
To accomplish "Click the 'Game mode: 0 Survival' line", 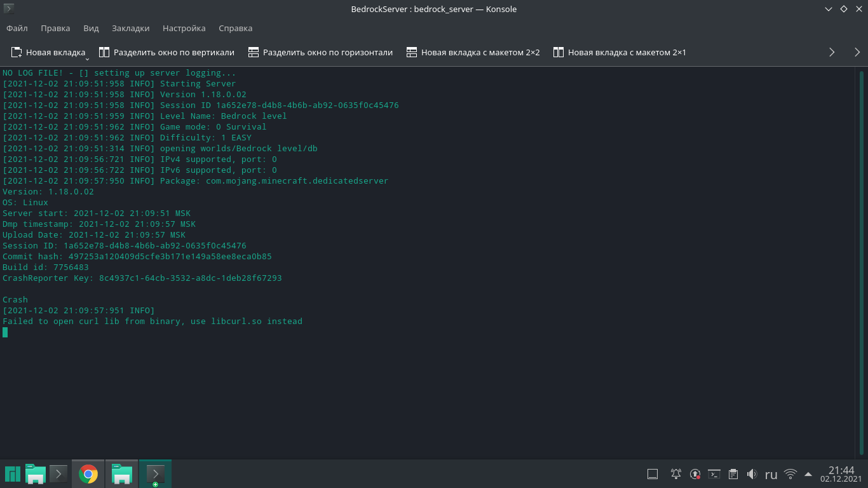I will tap(135, 127).
